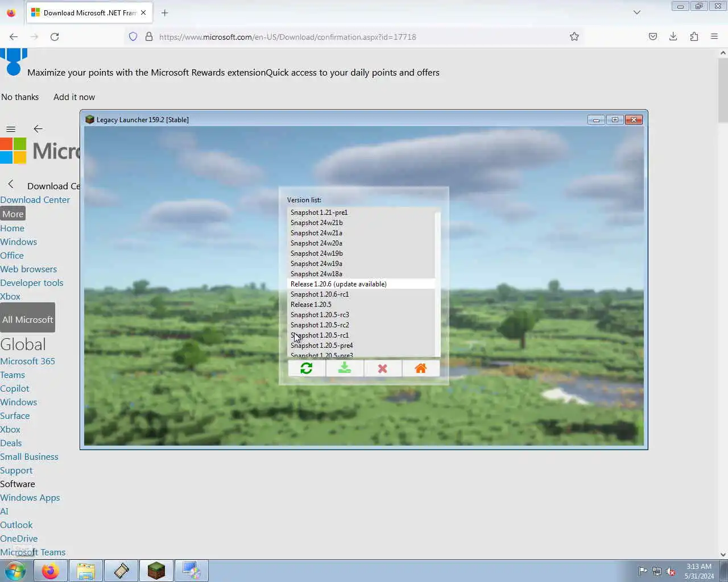Screen dimensions: 728x582
Task: Click the Minecraft grass block taskbar icon
Action: 156,571
